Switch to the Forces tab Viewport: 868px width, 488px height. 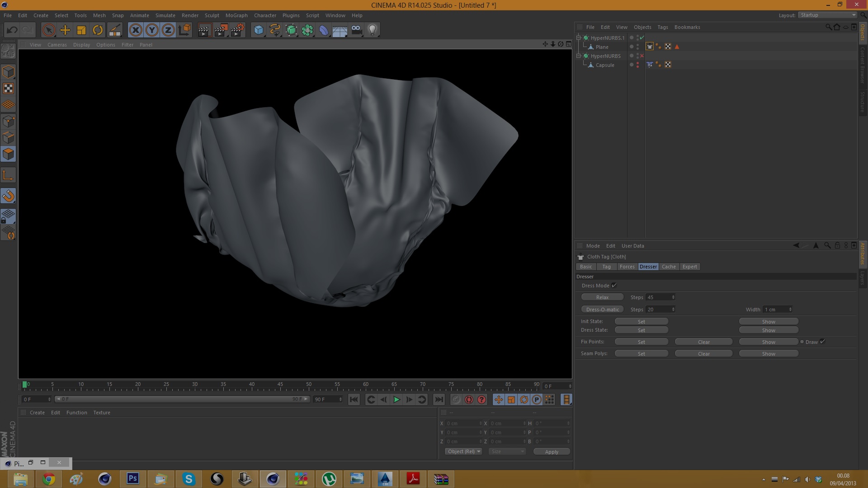[x=627, y=267]
